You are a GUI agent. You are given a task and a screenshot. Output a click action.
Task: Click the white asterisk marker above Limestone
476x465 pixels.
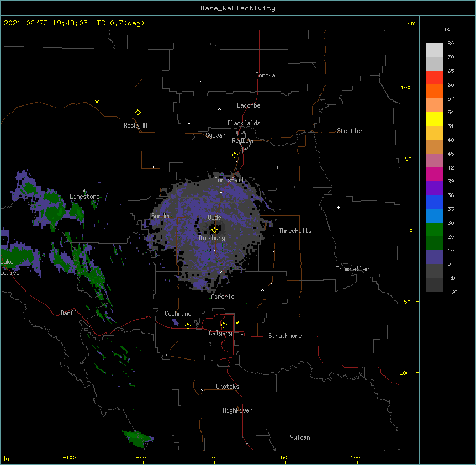coord(85,191)
